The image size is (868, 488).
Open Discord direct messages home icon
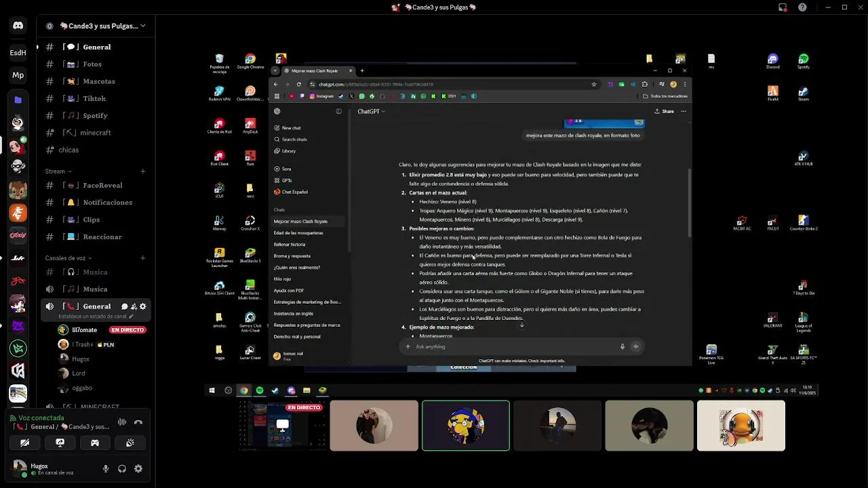18,26
